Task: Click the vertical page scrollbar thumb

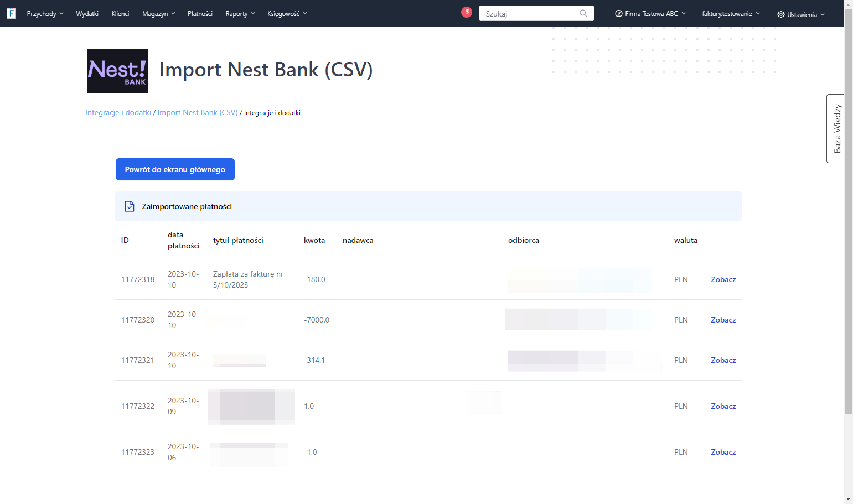Action: 848,210
